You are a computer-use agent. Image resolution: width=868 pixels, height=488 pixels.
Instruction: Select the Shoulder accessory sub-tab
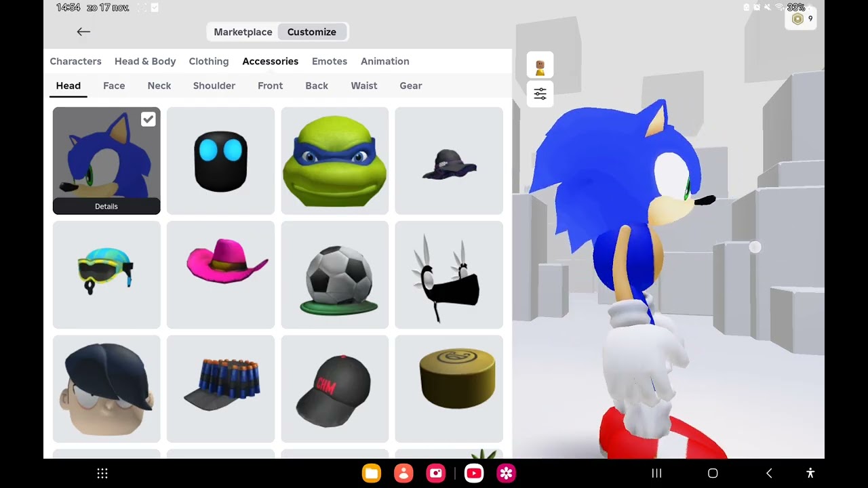click(214, 85)
